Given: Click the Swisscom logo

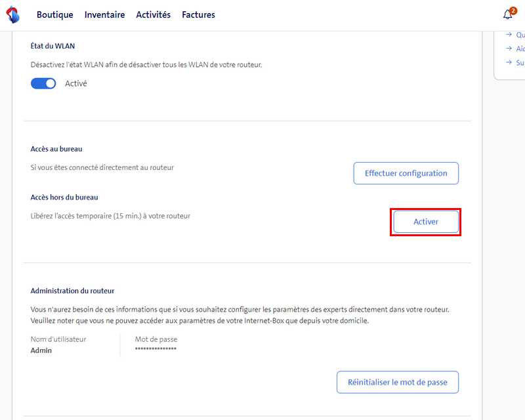Looking at the screenshot, I should [x=12, y=14].
